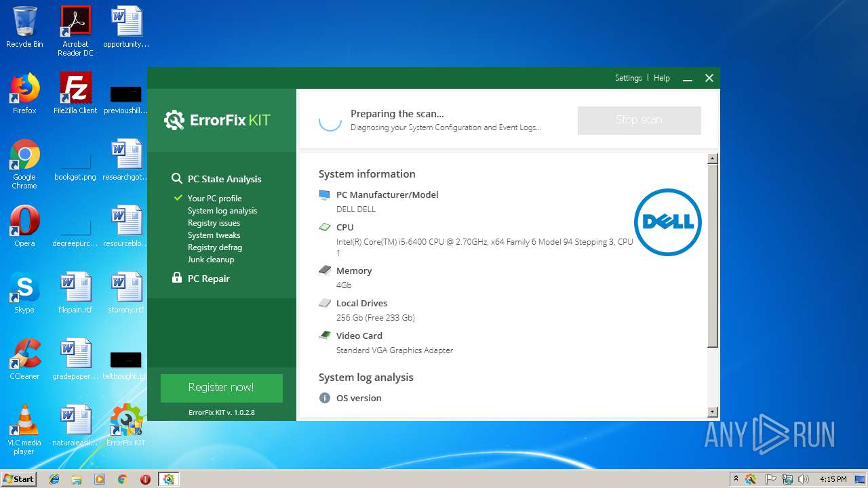Launch FileZilla Client desktop shortcut
The height and width of the screenshot is (488, 868).
click(75, 93)
